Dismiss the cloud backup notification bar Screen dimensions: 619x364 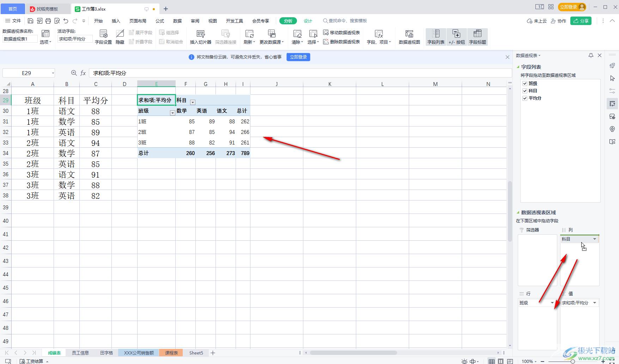pyautogui.click(x=508, y=57)
